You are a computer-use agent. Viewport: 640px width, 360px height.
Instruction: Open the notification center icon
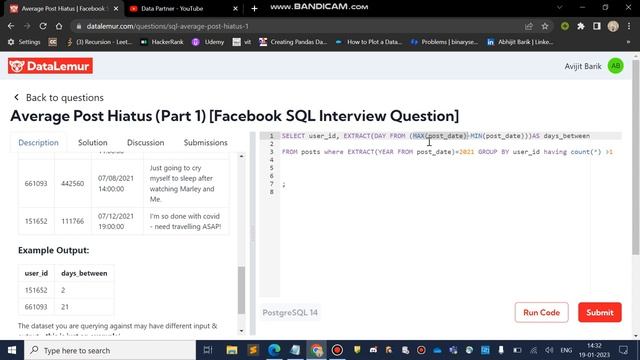point(623,350)
